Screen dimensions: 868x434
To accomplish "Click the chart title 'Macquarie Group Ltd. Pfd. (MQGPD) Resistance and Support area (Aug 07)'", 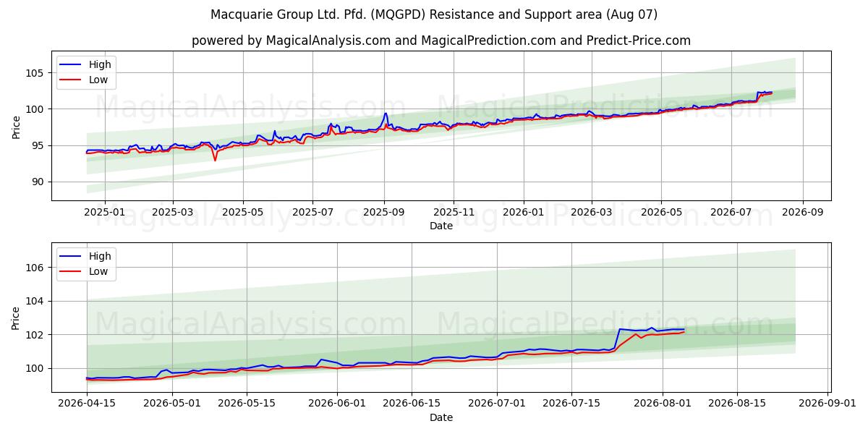I will (434, 14).
